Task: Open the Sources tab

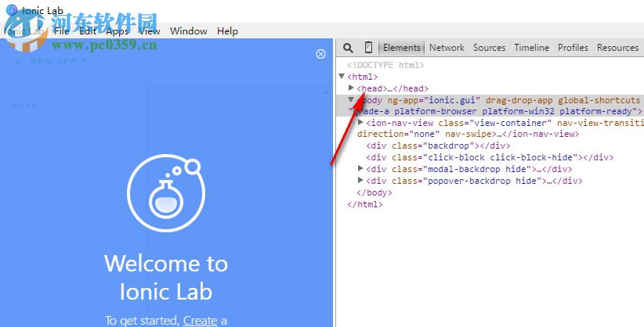Action: (x=489, y=48)
